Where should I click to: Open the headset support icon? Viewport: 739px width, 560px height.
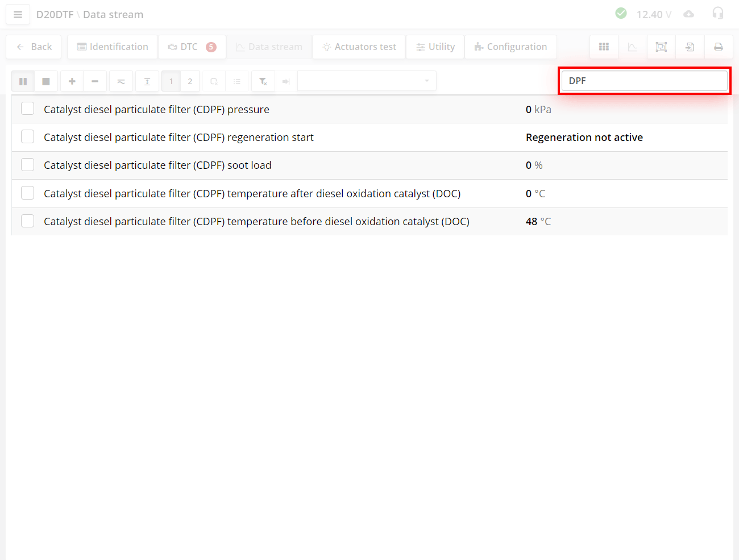click(x=718, y=14)
